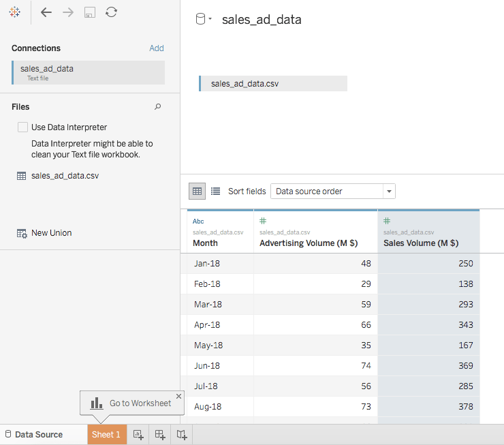504x445 pixels.
Task: Switch to metadata list view
Action: (x=215, y=191)
